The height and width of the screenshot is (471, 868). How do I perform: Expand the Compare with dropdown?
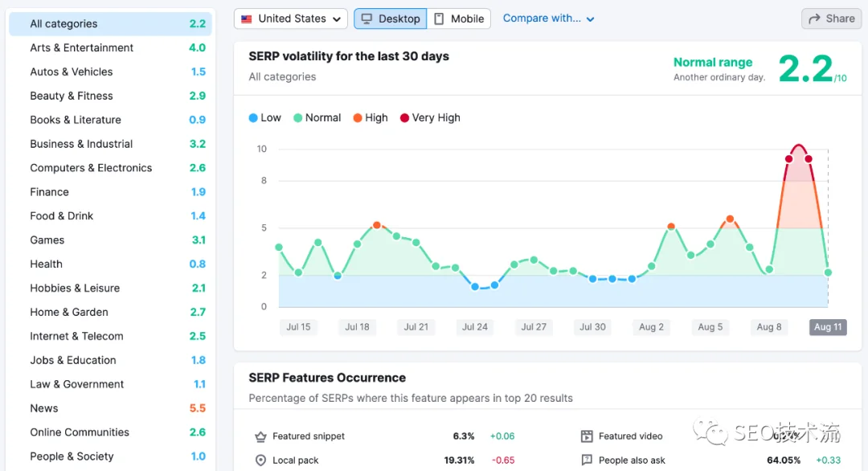click(549, 18)
